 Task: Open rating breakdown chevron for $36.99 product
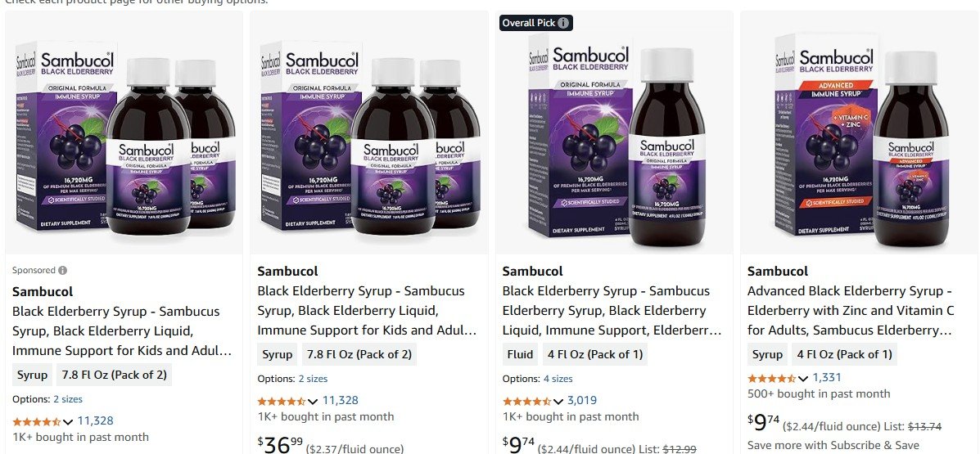(x=313, y=401)
